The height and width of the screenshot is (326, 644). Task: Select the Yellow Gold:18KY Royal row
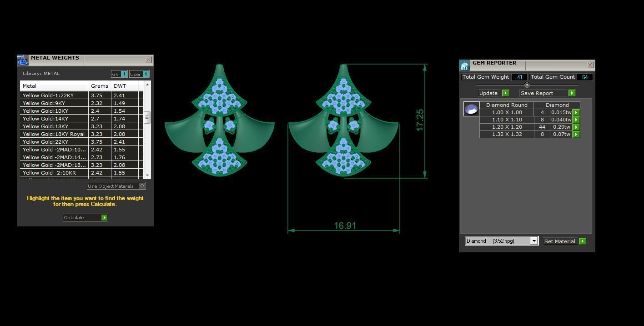click(x=81, y=134)
